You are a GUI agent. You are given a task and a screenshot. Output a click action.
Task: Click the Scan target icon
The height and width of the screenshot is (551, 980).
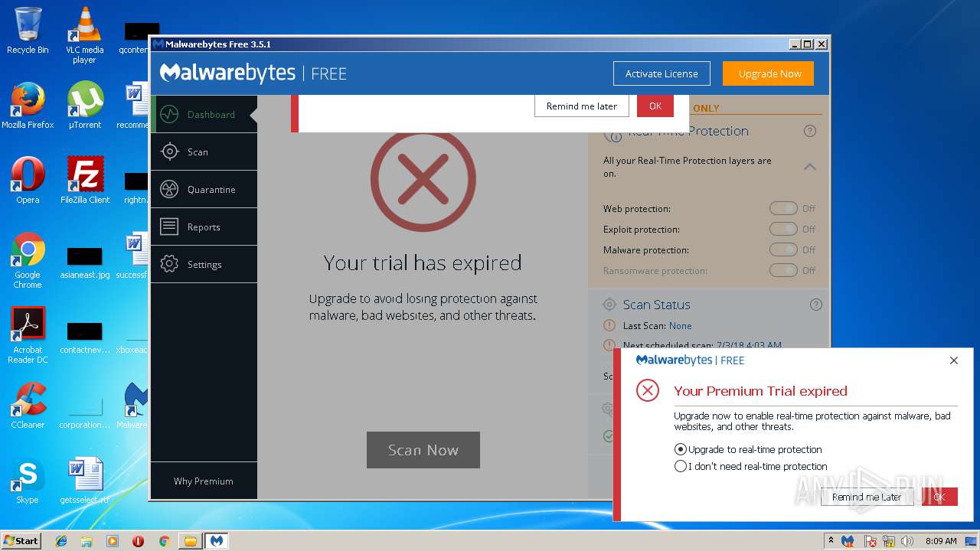click(169, 152)
